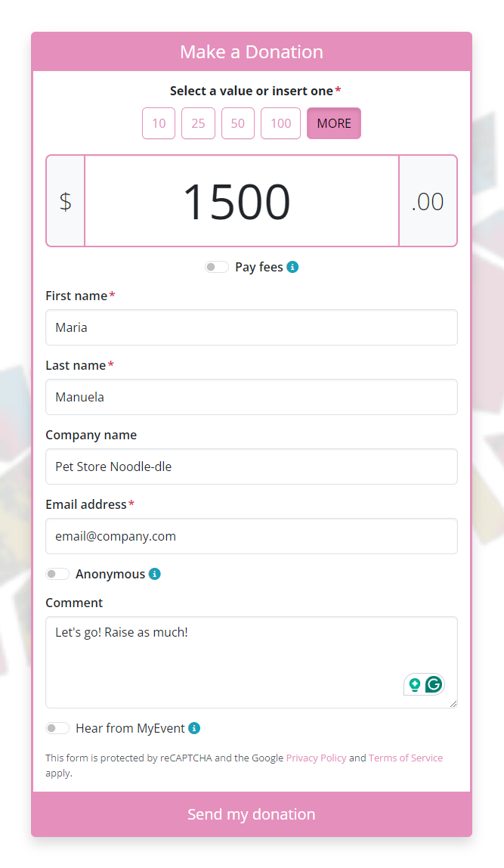
Task: Open the Terms of Service link
Action: coord(406,758)
